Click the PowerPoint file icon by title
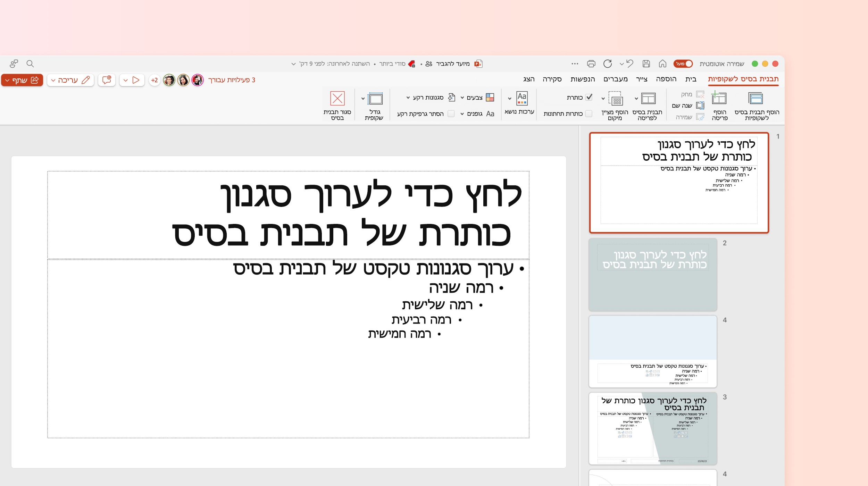The width and height of the screenshot is (868, 486). [478, 64]
